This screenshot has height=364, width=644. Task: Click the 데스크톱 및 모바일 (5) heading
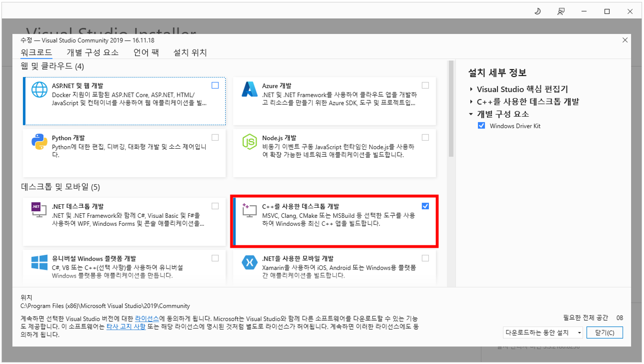(x=60, y=187)
